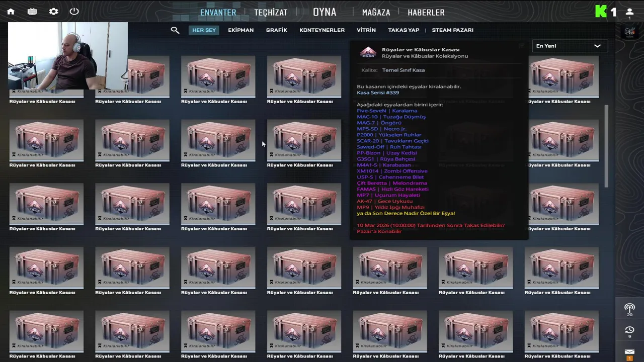
Task: Open the inventory search magnifier
Action: tap(175, 30)
